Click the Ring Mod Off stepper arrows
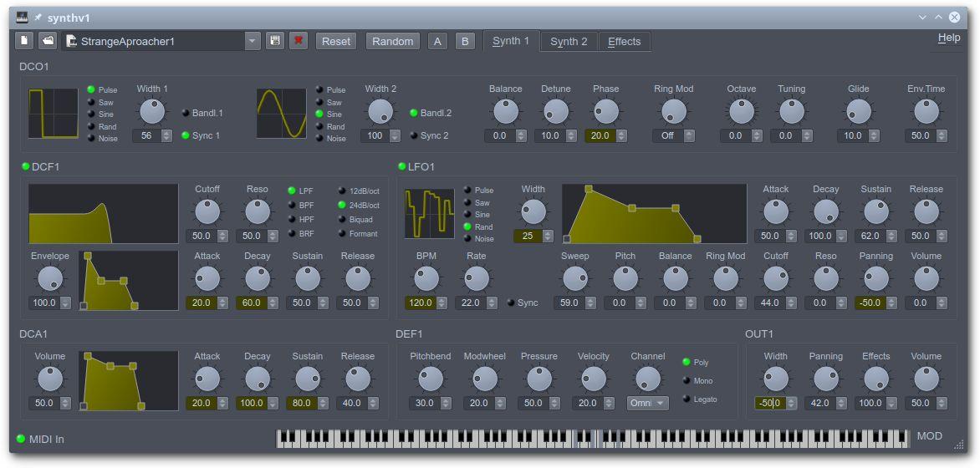 tap(689, 135)
